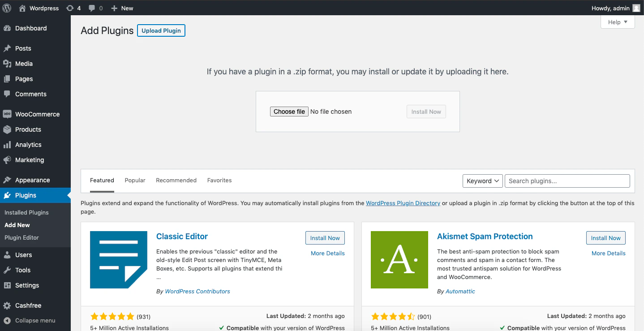Click the Upload Plugin button
The width and height of the screenshot is (644, 331).
(161, 30)
